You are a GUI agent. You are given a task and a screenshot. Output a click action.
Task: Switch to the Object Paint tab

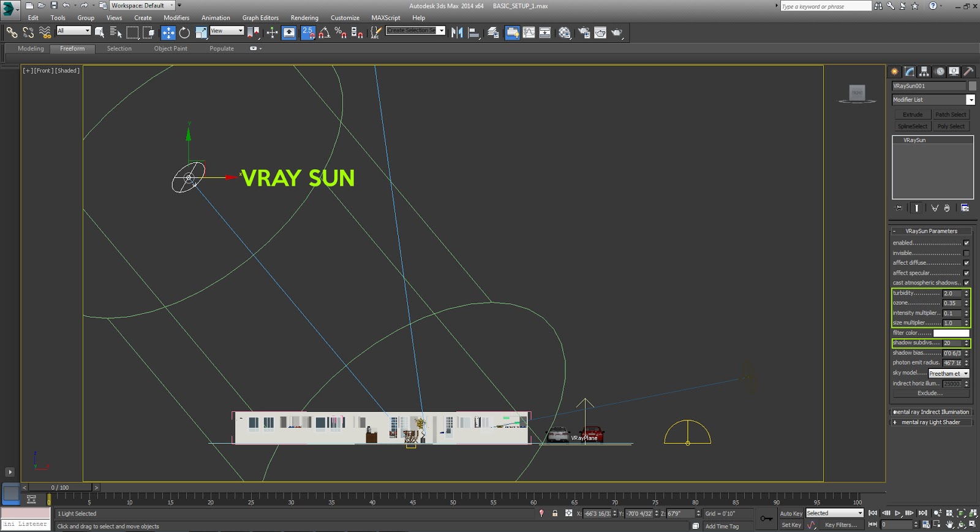tap(170, 48)
